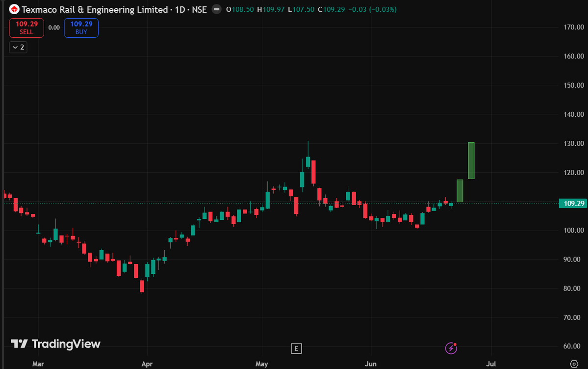
Task: Expand the indicators legend chevron showing 2
Action: pyautogui.click(x=18, y=47)
